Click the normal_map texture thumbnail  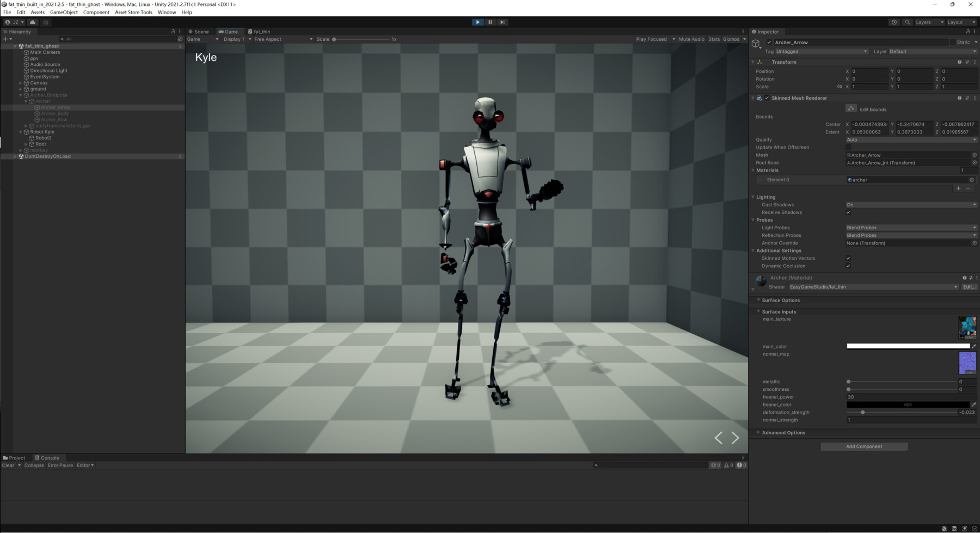click(x=968, y=362)
